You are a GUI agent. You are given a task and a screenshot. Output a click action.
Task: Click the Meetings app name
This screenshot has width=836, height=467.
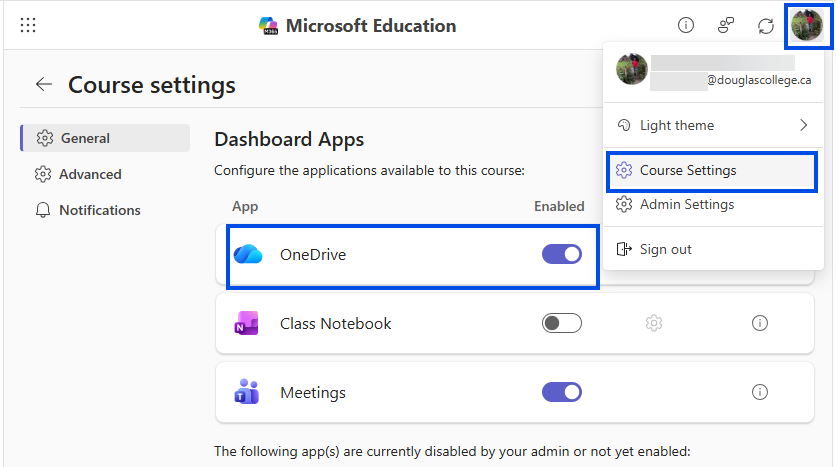[313, 393]
